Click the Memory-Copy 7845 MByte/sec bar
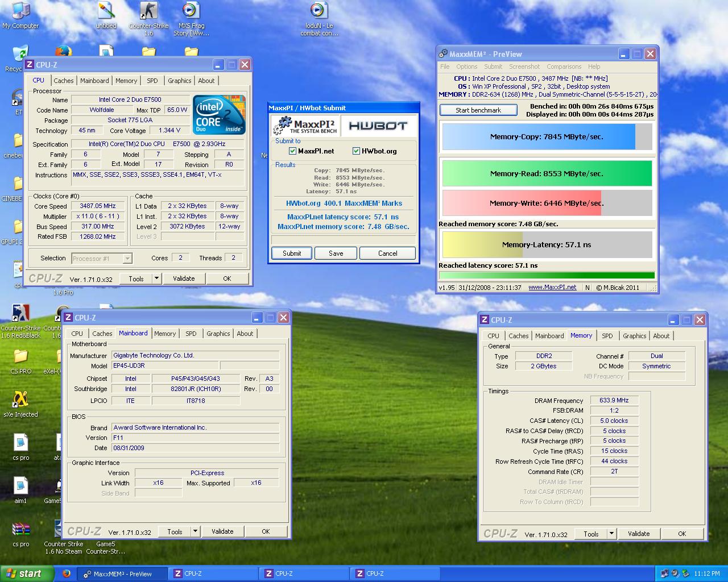The width and height of the screenshot is (728, 582). 547,137
